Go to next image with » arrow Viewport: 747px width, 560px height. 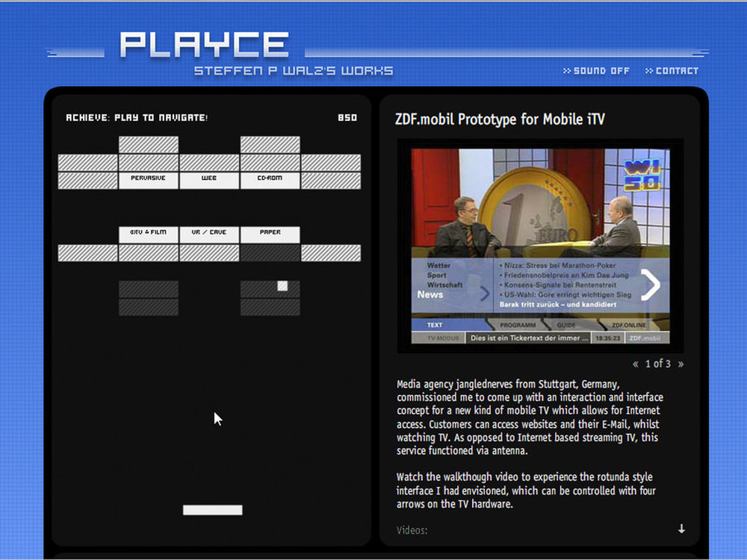coord(681,364)
